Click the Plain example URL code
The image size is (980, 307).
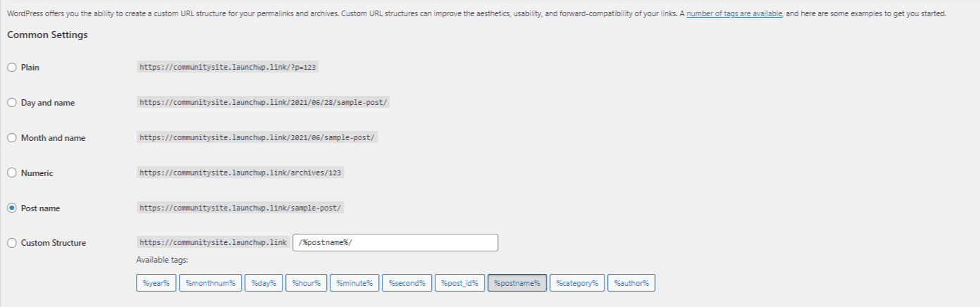230,68
